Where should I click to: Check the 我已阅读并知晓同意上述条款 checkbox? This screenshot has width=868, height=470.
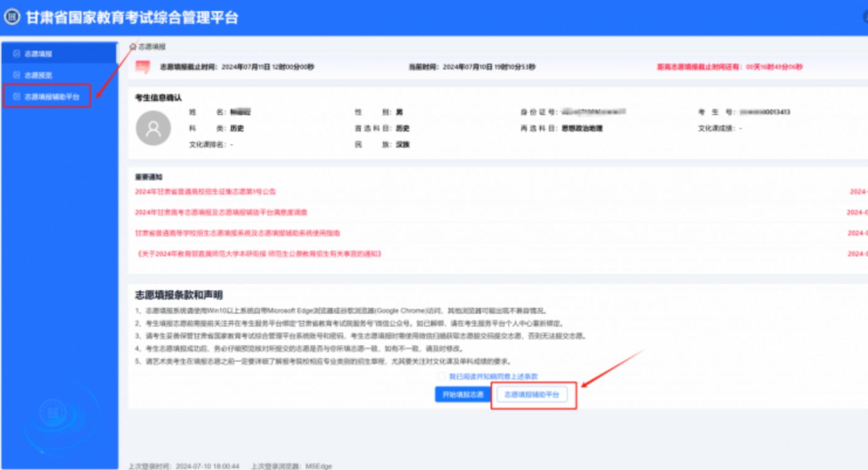441,376
